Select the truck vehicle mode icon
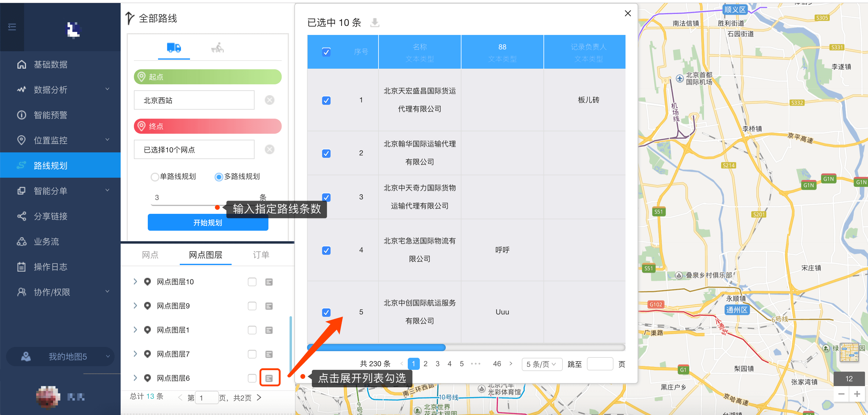Screen dimensions: 868x415 [174, 48]
